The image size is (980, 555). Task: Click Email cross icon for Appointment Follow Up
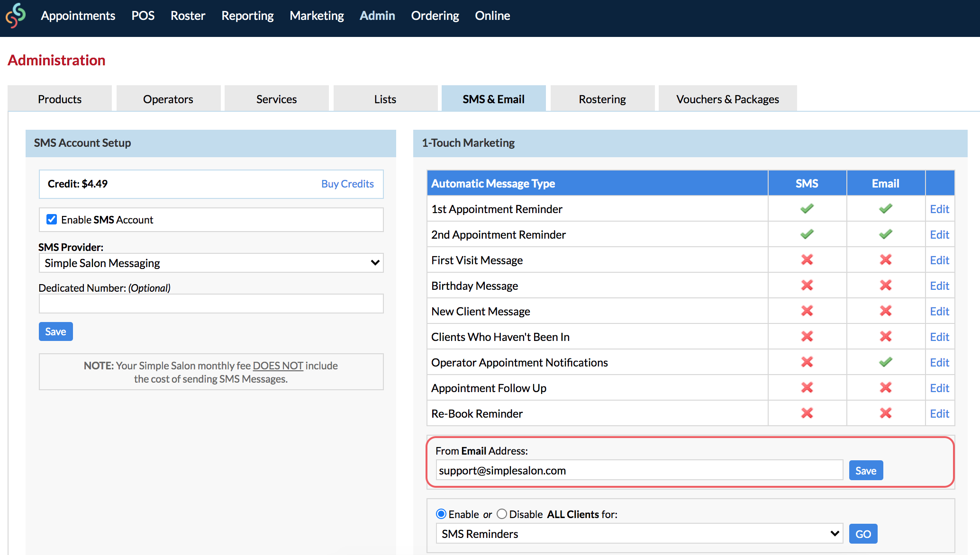886,388
